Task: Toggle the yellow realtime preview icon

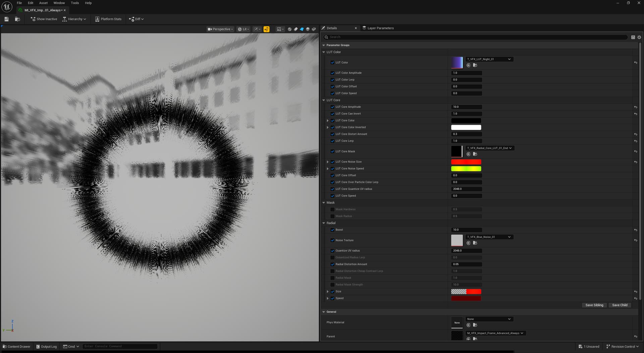Action: (266, 29)
